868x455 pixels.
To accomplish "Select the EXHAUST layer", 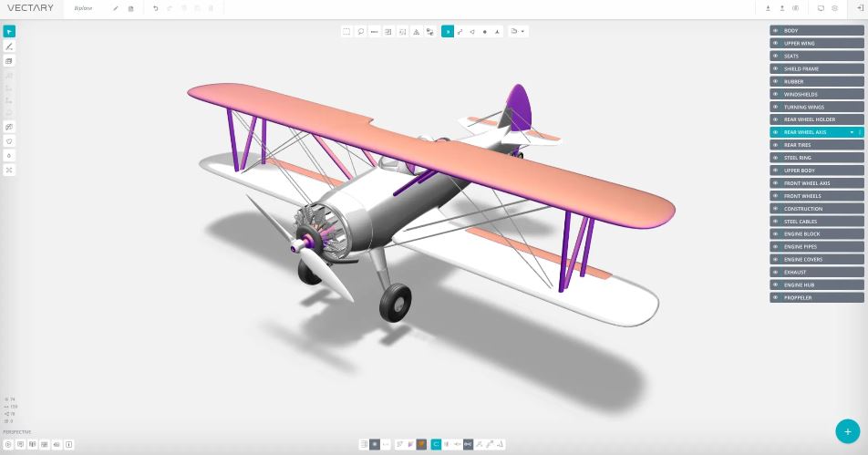I will click(817, 273).
